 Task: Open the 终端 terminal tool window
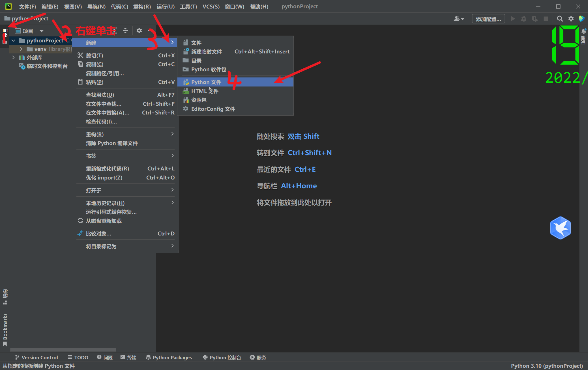point(128,357)
